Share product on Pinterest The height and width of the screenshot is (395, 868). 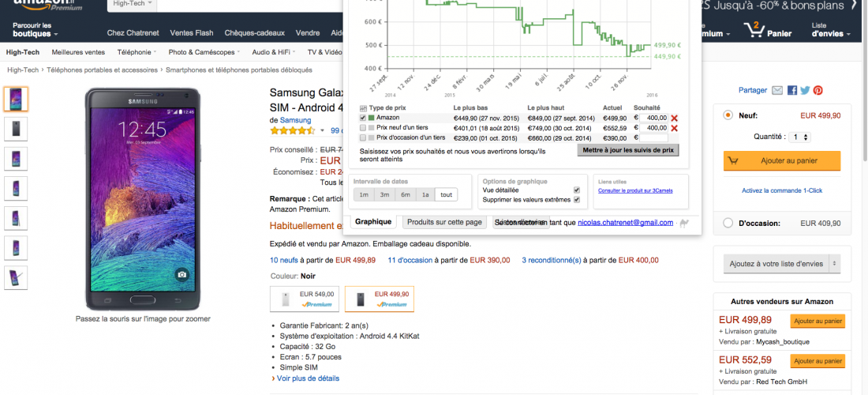(x=817, y=90)
